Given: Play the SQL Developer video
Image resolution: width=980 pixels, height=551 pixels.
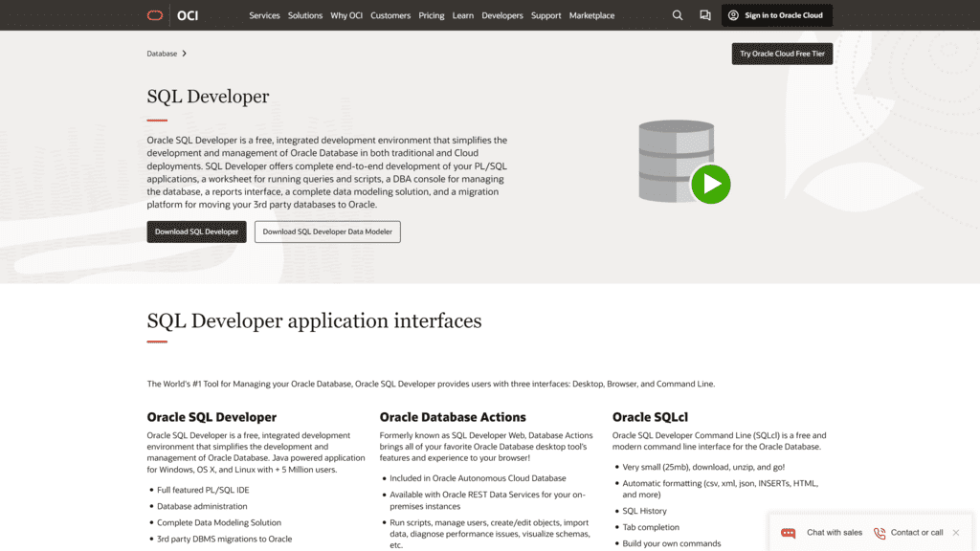Looking at the screenshot, I should 711,184.
